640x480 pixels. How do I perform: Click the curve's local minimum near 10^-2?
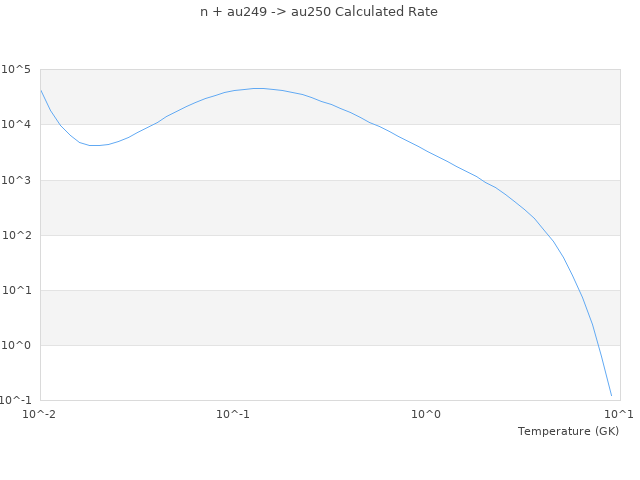(x=94, y=146)
